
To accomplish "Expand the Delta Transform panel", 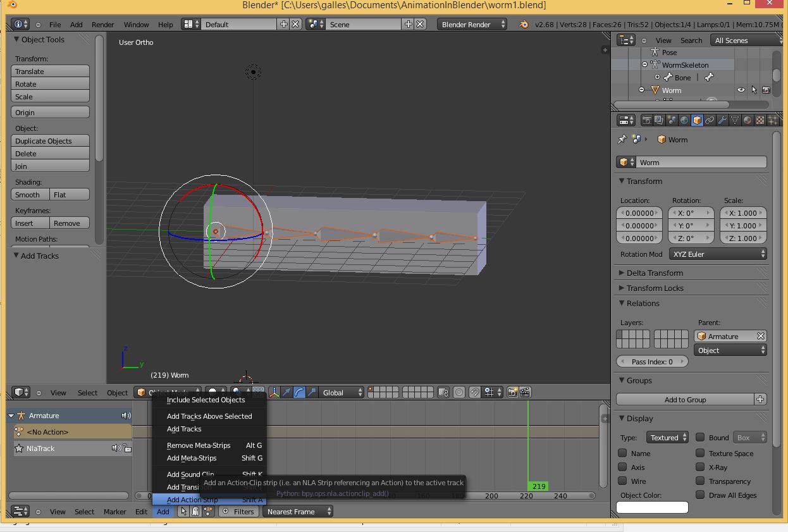I will point(655,273).
